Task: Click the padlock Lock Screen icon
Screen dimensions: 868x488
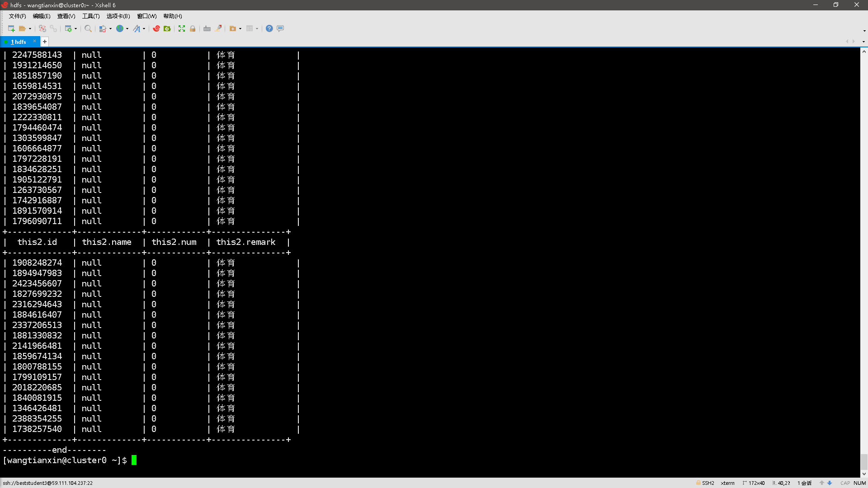Action: tap(193, 28)
